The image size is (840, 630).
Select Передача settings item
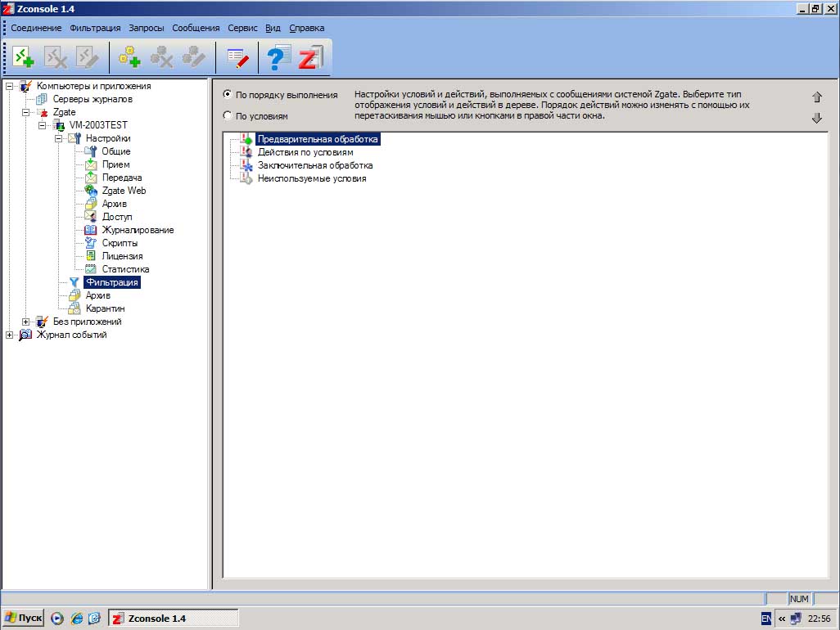click(x=122, y=178)
